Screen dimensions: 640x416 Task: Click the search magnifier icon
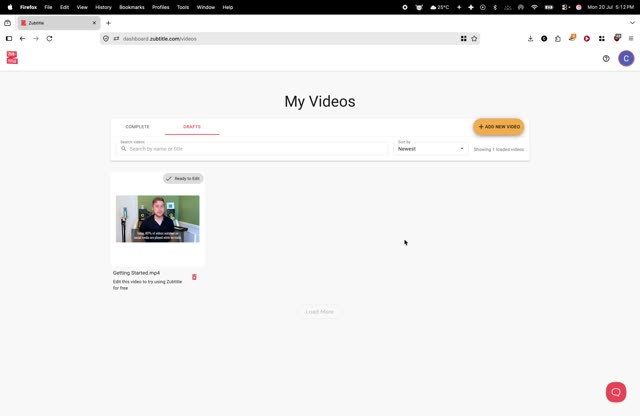click(124, 149)
